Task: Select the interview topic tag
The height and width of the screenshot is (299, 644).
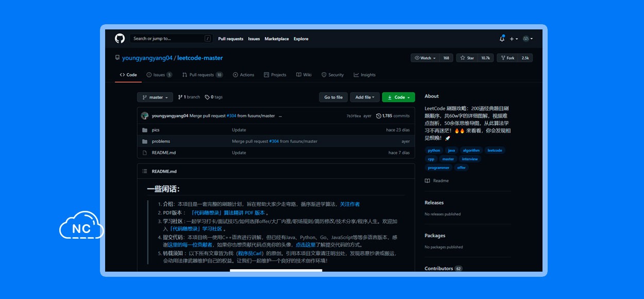Action: point(470,159)
